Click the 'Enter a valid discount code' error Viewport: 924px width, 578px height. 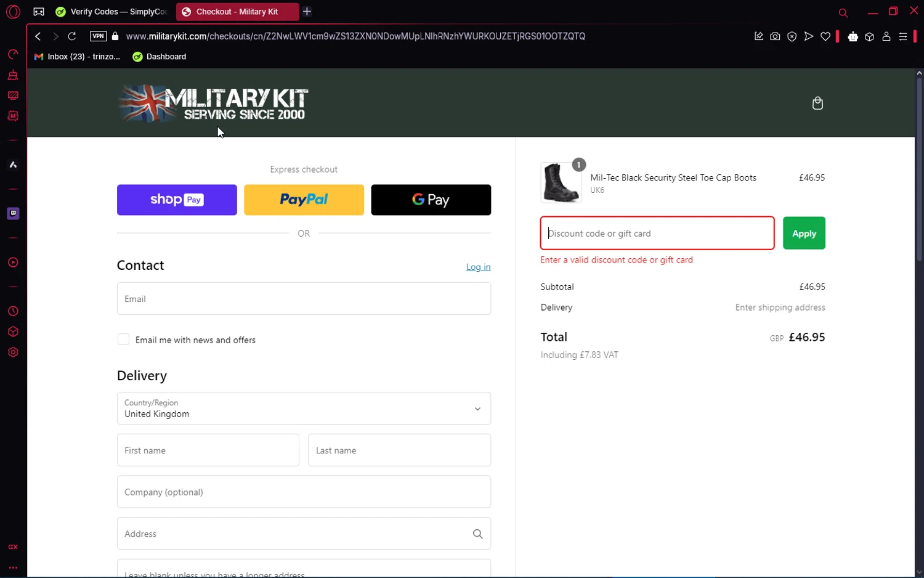(x=617, y=260)
